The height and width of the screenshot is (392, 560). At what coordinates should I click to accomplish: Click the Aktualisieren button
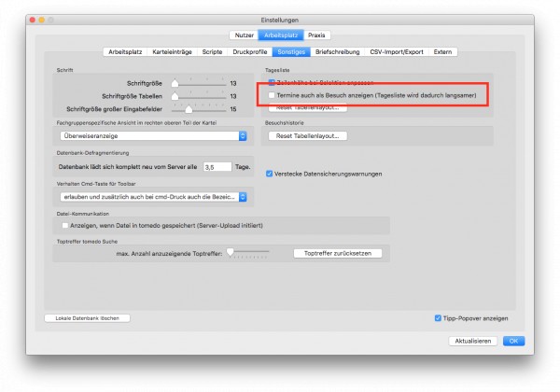(x=472, y=341)
